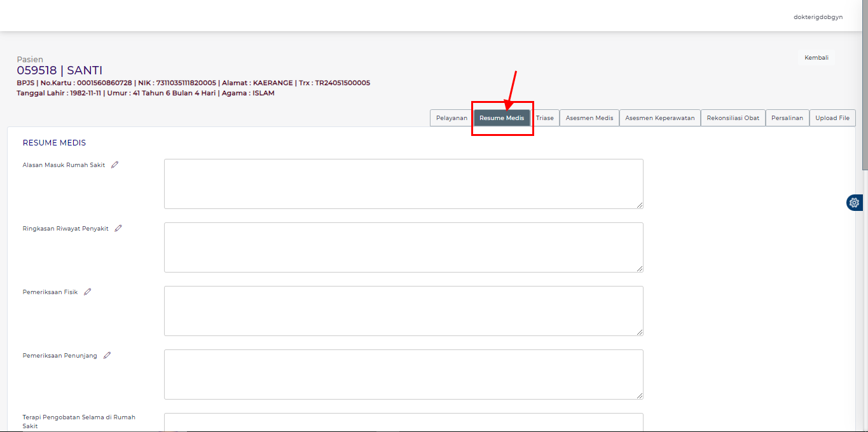Click pencil icon next to Pemeriksaan Fisik
868x432 pixels.
[x=88, y=292]
